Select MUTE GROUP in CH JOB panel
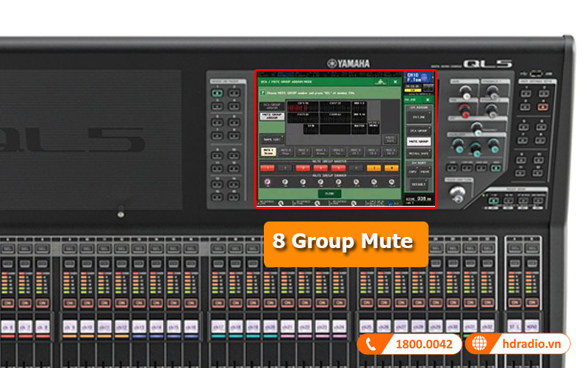 (x=418, y=141)
